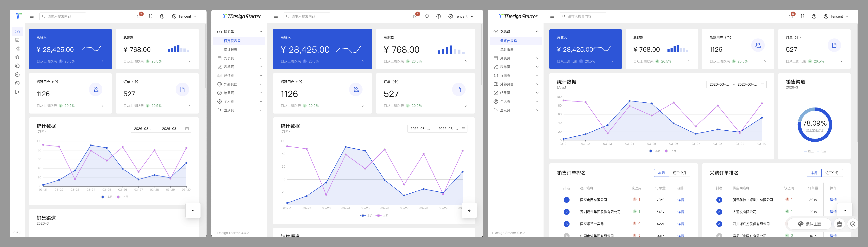The height and width of the screenshot is (247, 868).
Task: Select 统计报表 in the right panel sidebar
Action: click(x=516, y=49)
